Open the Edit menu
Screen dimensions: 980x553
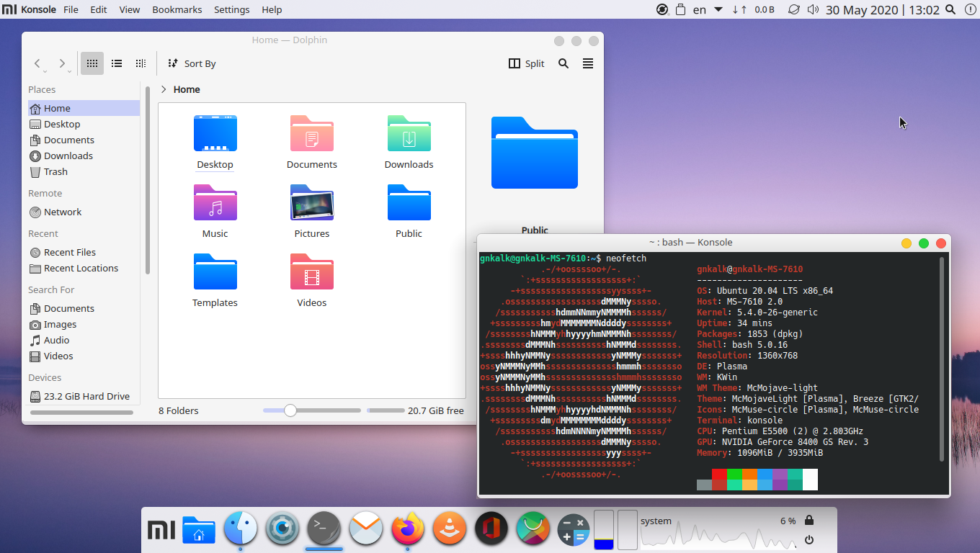[99, 9]
